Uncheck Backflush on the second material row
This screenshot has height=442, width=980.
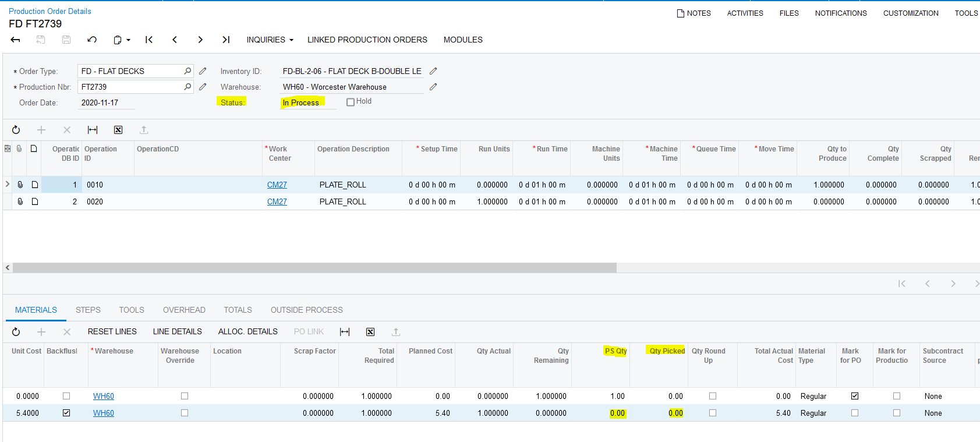(66, 413)
